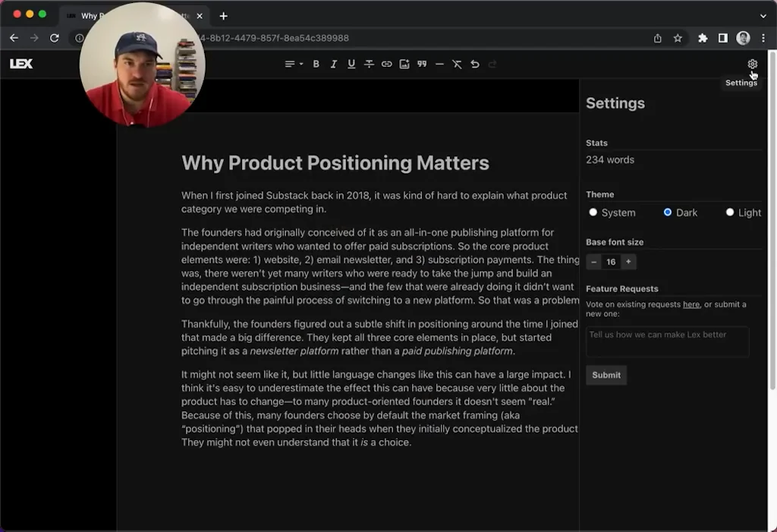The height and width of the screenshot is (532, 777).
Task: Click the LEX logo
Action: [21, 64]
